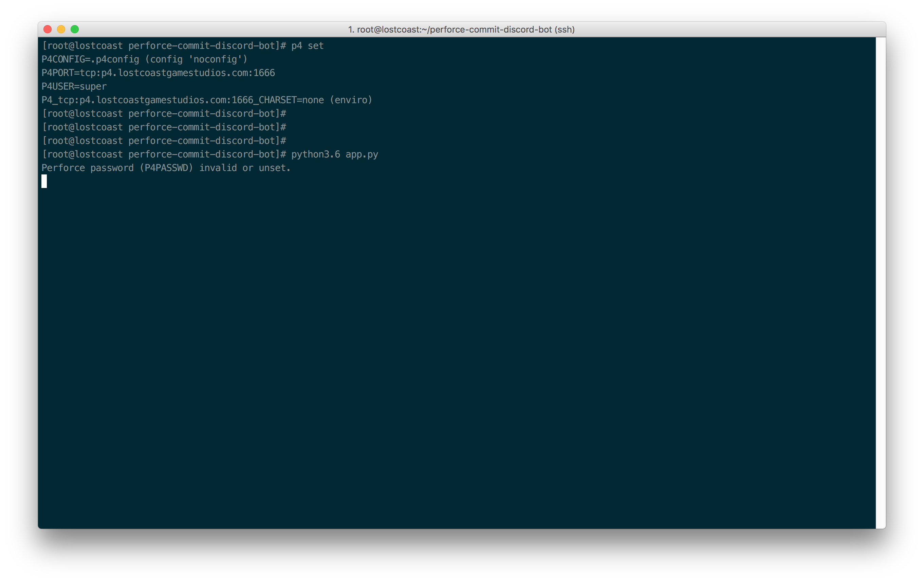Select the P4PORT environment variable line
Viewport: 924px width, 583px height.
click(158, 73)
